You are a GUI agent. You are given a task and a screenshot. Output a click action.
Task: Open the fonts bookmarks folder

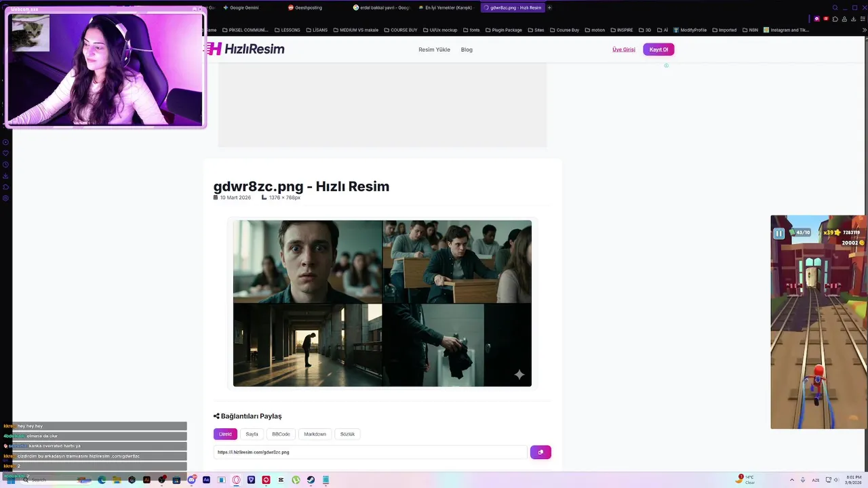(471, 30)
